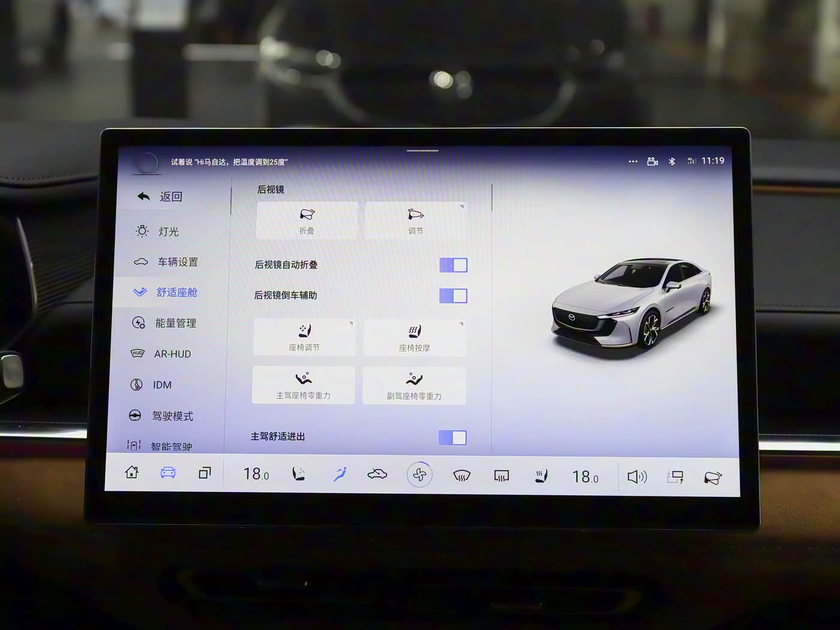Toggle 后视镜自动折叠 switch

(x=453, y=265)
